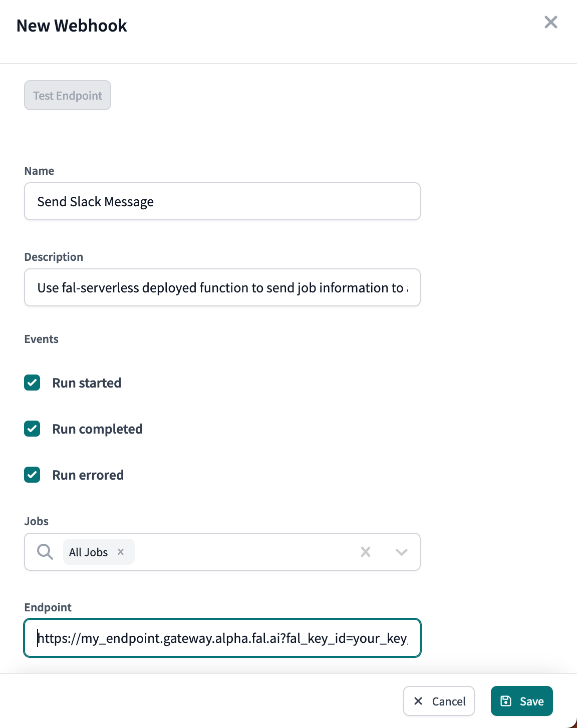Remove the All Jobs tag
577x728 pixels.
(121, 552)
